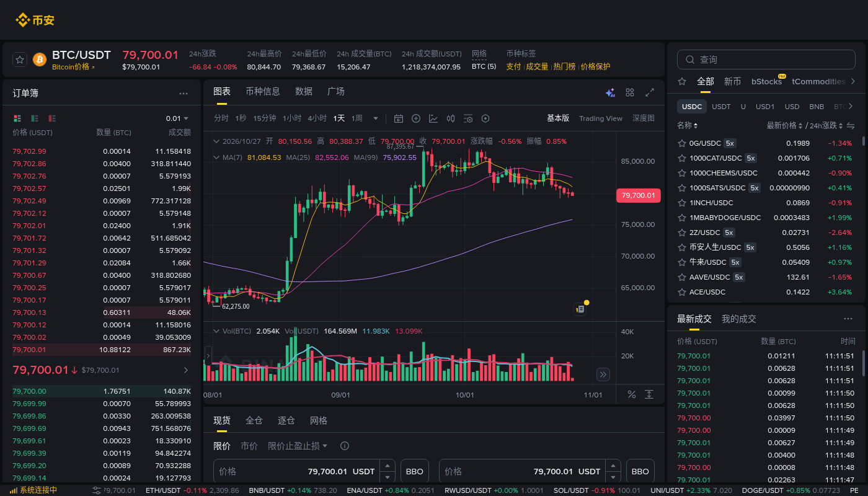868x496 pixels.
Task: Expand the chart to fullscreen
Action: point(650,92)
